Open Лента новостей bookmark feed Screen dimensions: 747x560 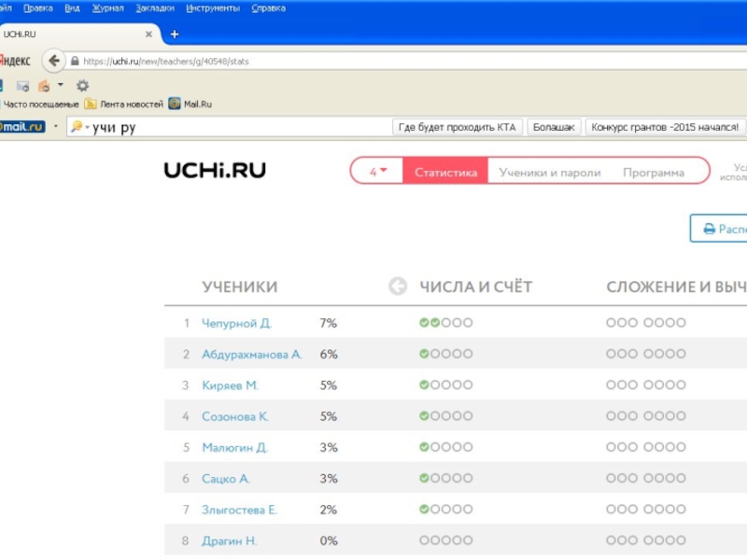pos(124,105)
